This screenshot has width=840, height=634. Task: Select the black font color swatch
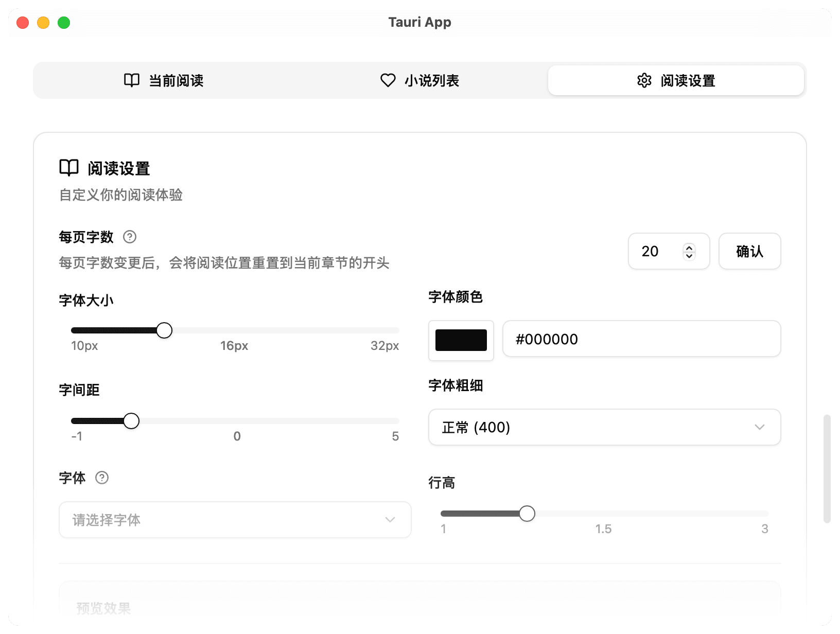pyautogui.click(x=461, y=340)
